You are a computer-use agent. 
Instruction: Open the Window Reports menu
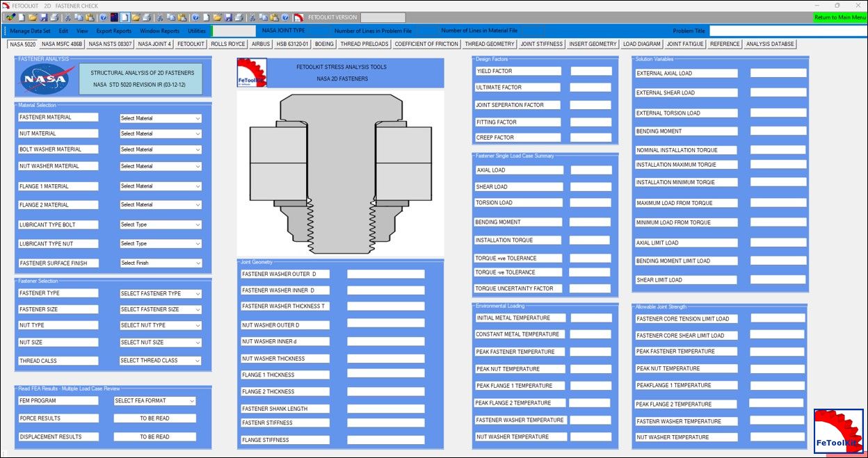[159, 31]
